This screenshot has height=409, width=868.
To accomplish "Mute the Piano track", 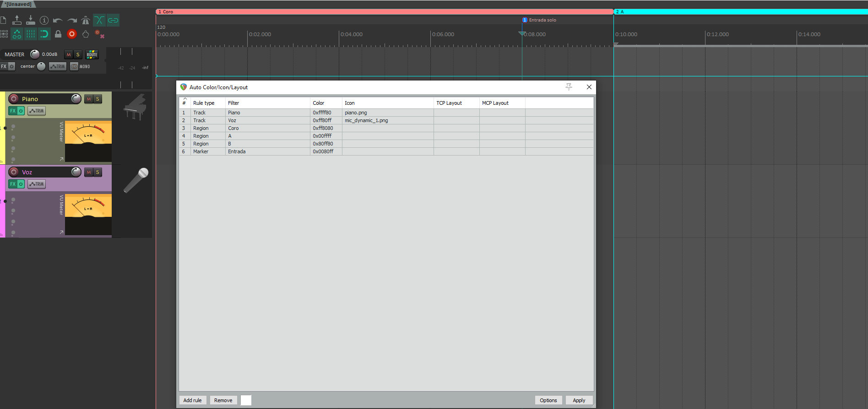I will (x=89, y=99).
